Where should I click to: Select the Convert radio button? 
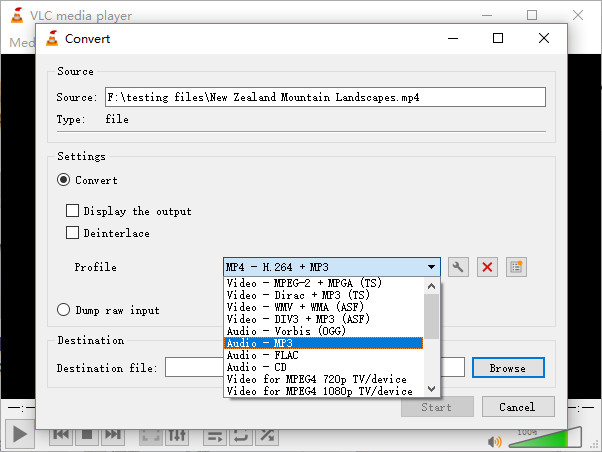[63, 180]
